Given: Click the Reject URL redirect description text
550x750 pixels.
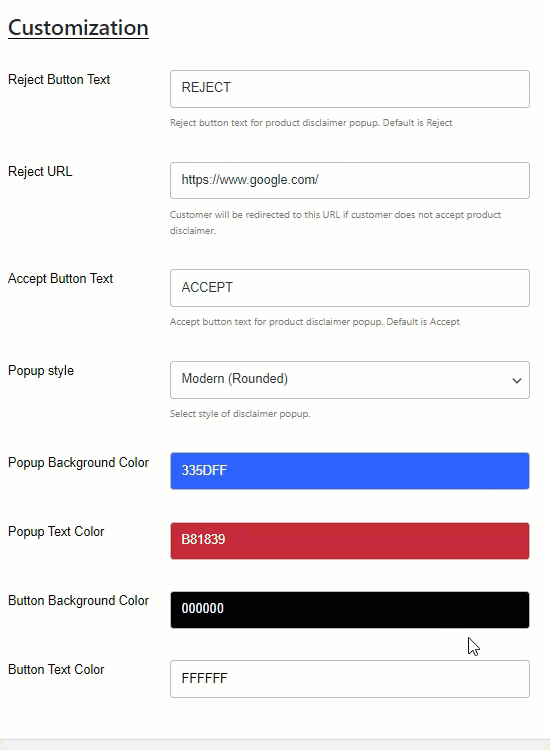Looking at the screenshot, I should pyautogui.click(x=335, y=222).
